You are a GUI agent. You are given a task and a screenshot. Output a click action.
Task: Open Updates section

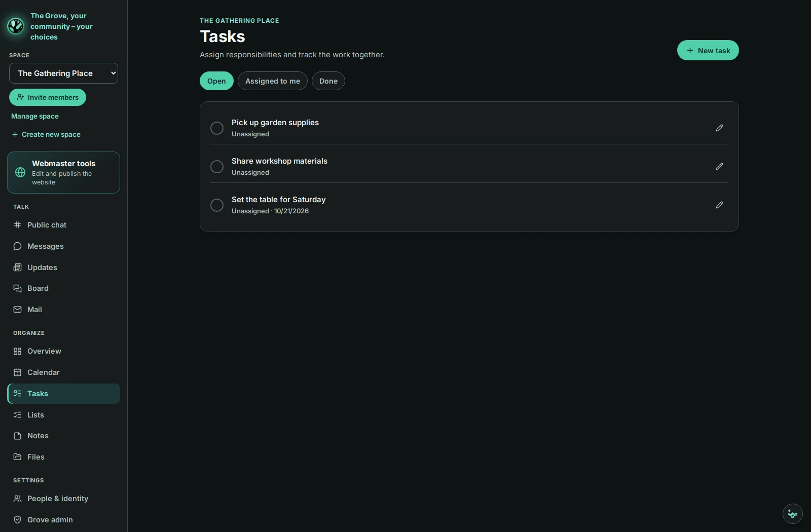tap(63, 268)
